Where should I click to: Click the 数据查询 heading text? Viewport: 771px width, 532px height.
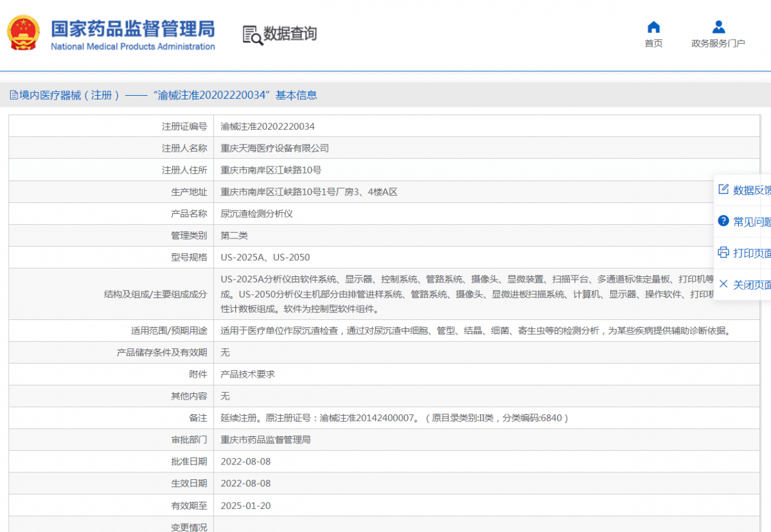click(x=290, y=33)
